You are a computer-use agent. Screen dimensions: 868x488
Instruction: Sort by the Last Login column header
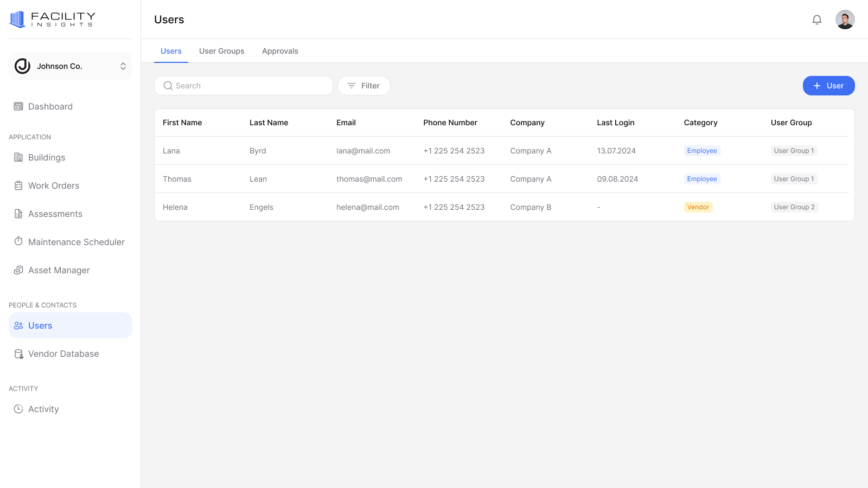pos(615,123)
